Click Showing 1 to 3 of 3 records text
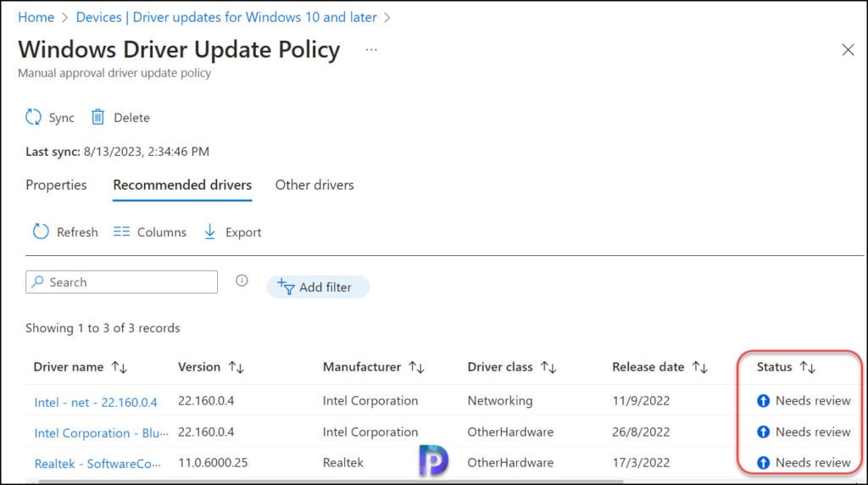The image size is (868, 485). pos(103,328)
